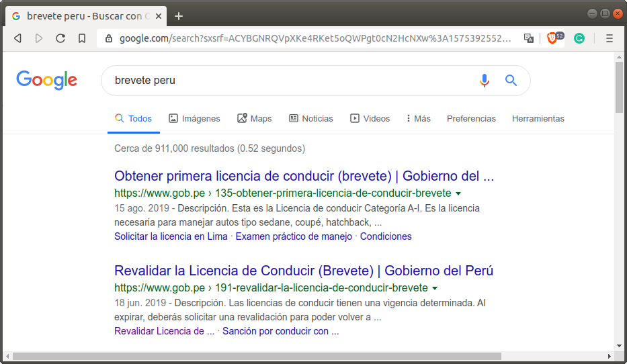Switch to the Noticias tab

point(311,119)
